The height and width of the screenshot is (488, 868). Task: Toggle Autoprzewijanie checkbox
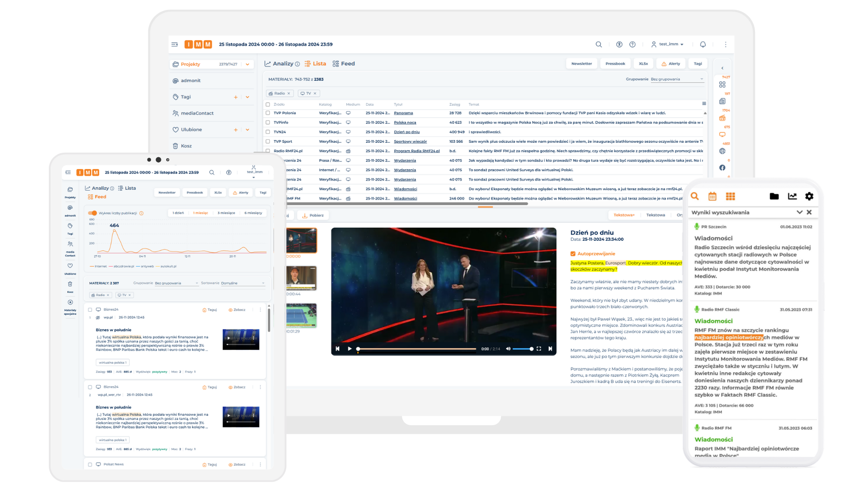573,254
